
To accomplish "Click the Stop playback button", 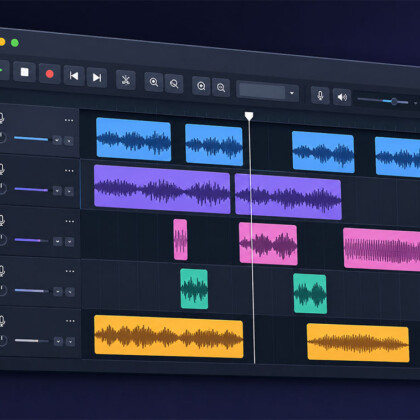I will (24, 72).
